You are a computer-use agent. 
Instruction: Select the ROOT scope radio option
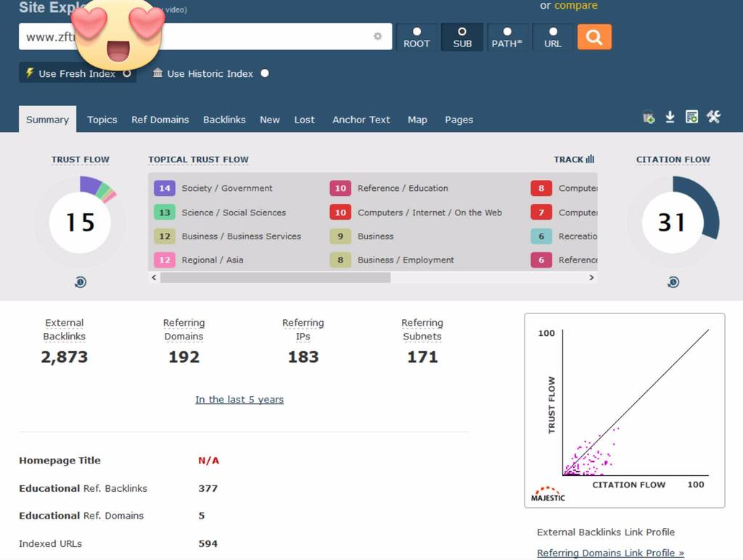[x=416, y=37]
